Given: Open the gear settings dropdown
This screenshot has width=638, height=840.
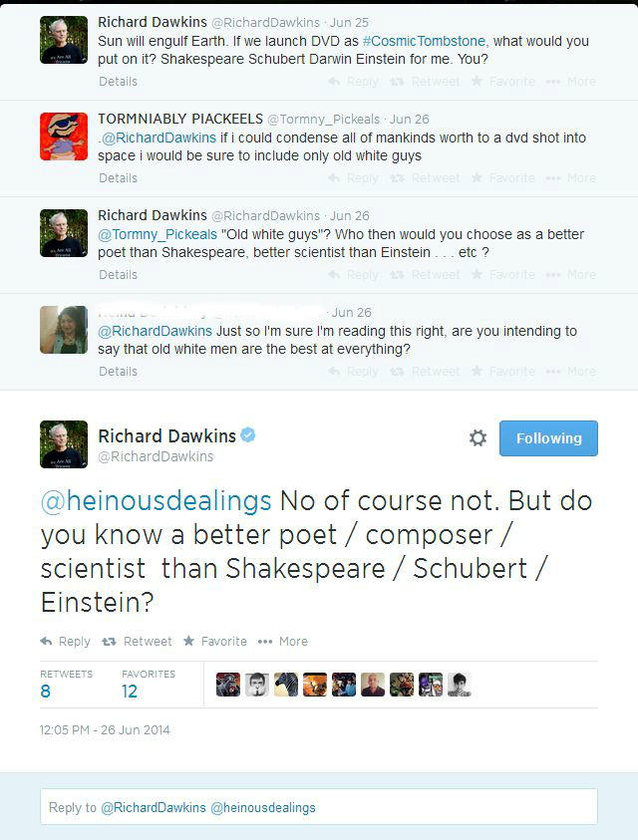Looking at the screenshot, I should tap(478, 438).
